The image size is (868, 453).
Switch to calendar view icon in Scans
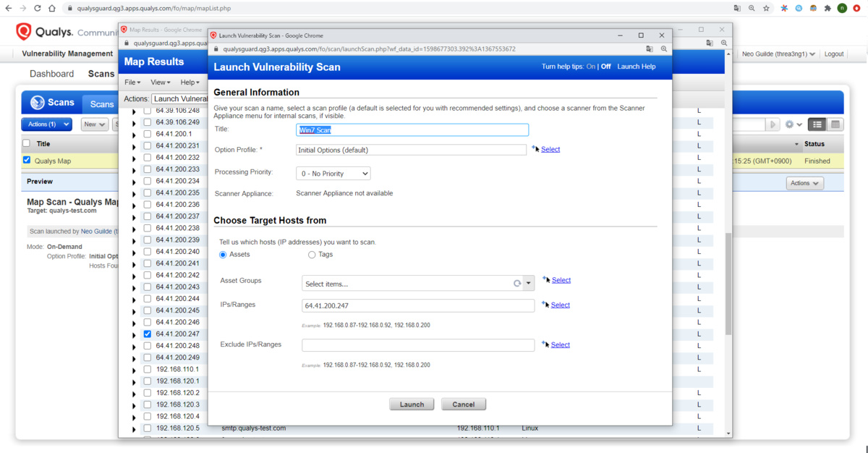(835, 124)
